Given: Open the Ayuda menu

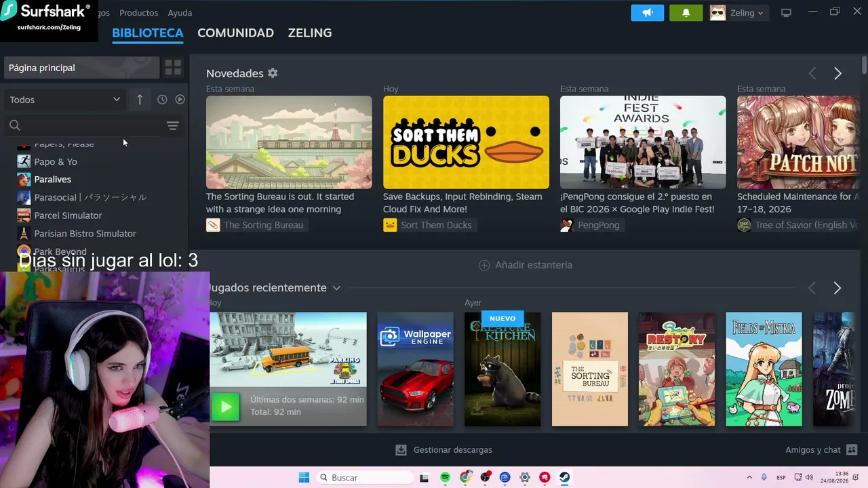Looking at the screenshot, I should (180, 13).
